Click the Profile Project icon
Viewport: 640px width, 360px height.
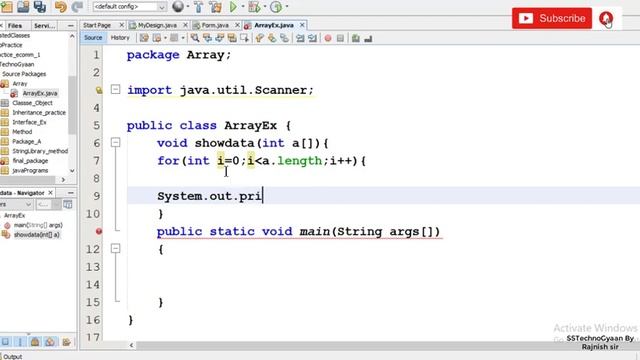[276, 7]
